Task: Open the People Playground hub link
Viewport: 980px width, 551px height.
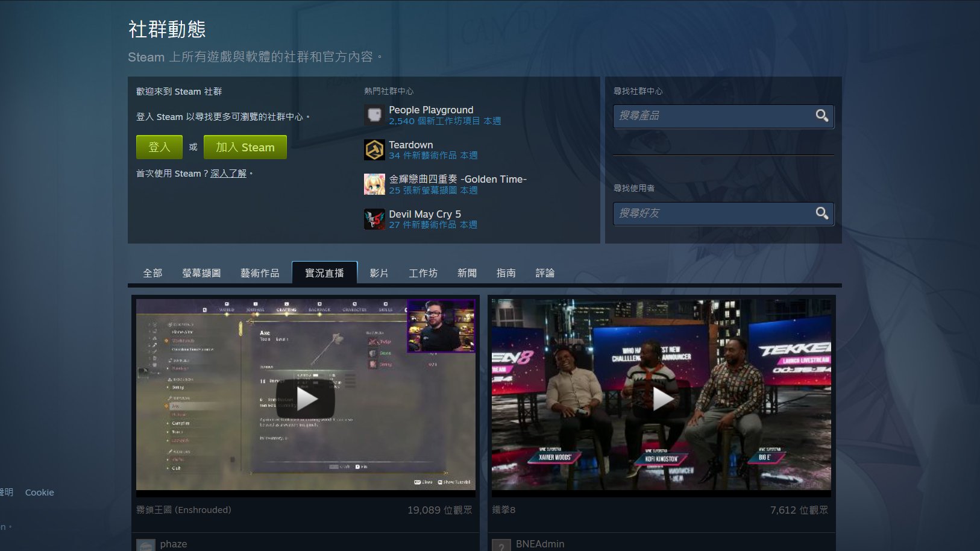Action: 431,110
